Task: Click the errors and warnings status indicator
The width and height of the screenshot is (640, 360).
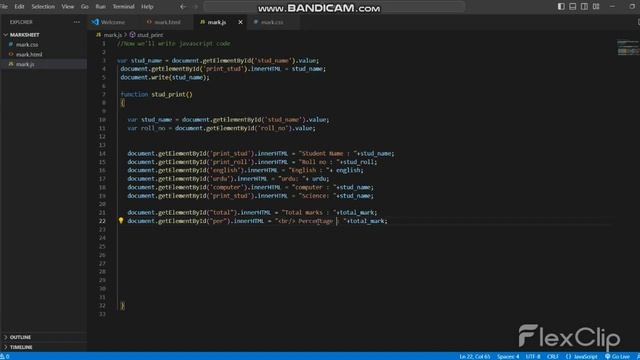Action: 5,356
